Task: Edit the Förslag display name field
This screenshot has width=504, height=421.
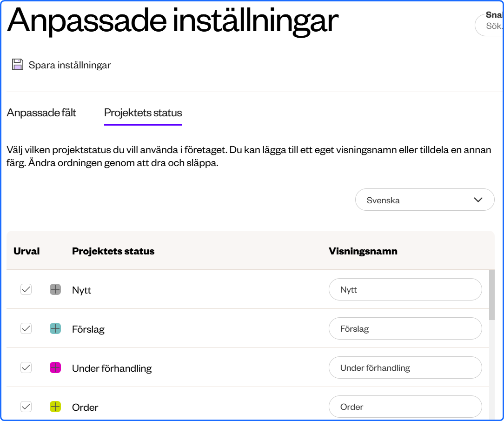Action: pos(405,329)
